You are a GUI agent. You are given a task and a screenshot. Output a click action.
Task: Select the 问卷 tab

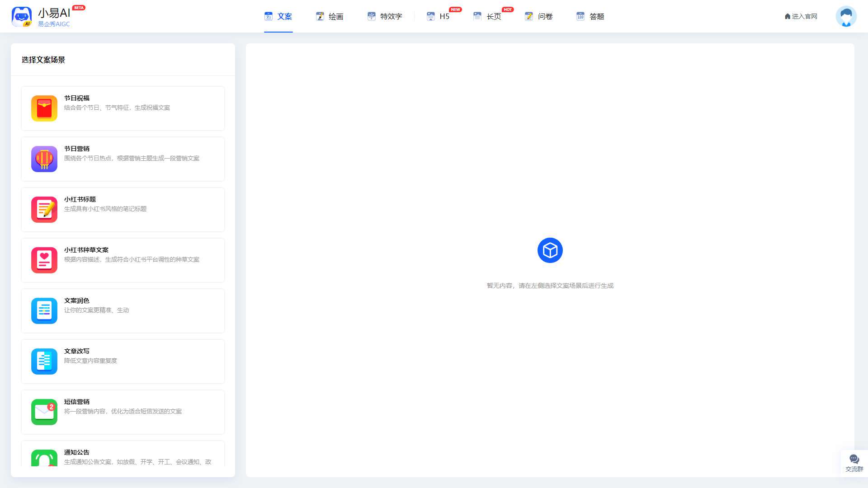click(x=539, y=16)
